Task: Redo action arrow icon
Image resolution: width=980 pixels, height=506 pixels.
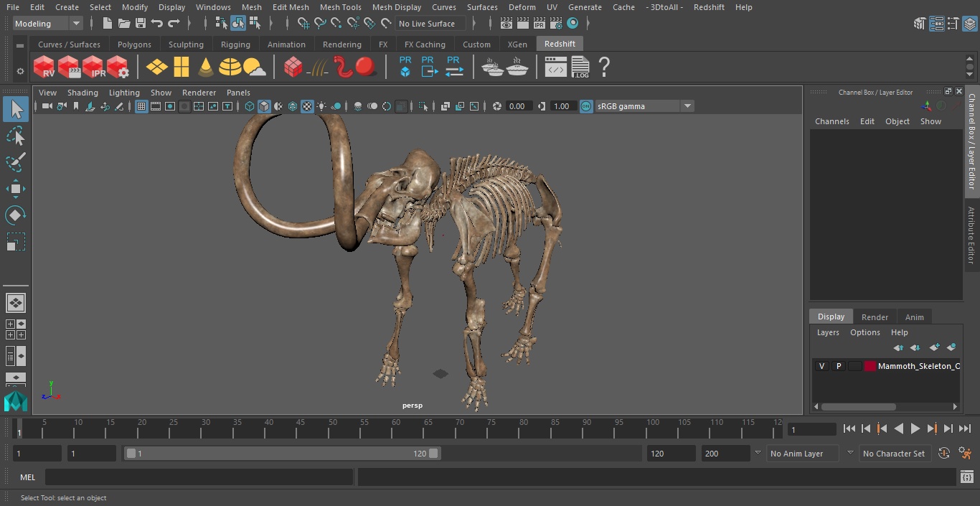Action: (174, 24)
